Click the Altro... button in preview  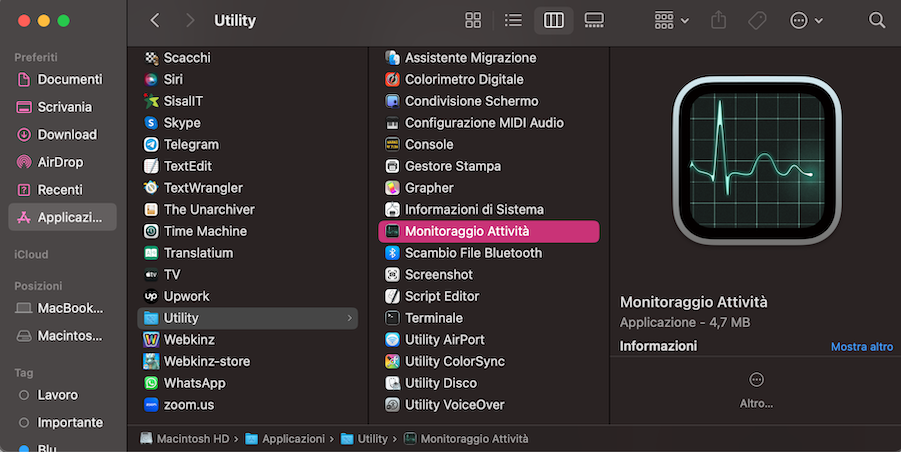point(756,391)
